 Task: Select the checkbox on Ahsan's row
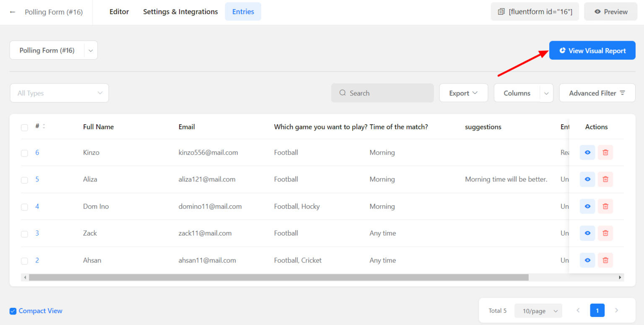coord(24,261)
